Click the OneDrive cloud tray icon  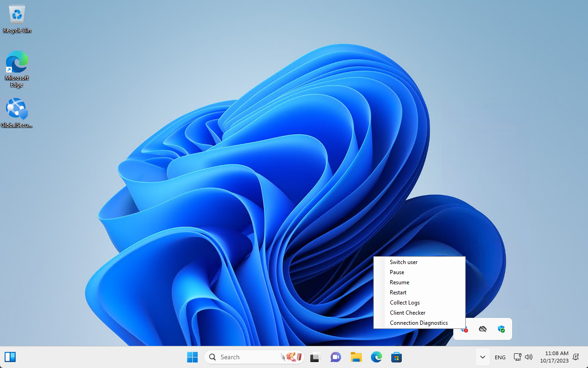pos(482,329)
